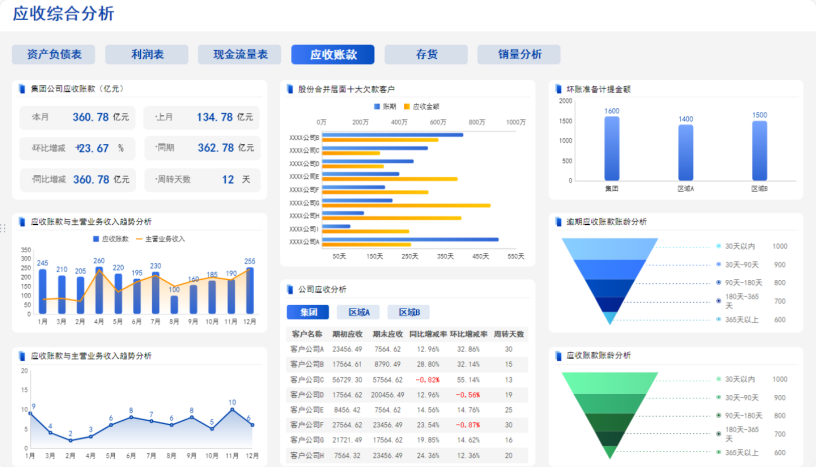
Task: Click the 365天以上 legend dot in bottom green funnel panel
Action: (x=718, y=453)
